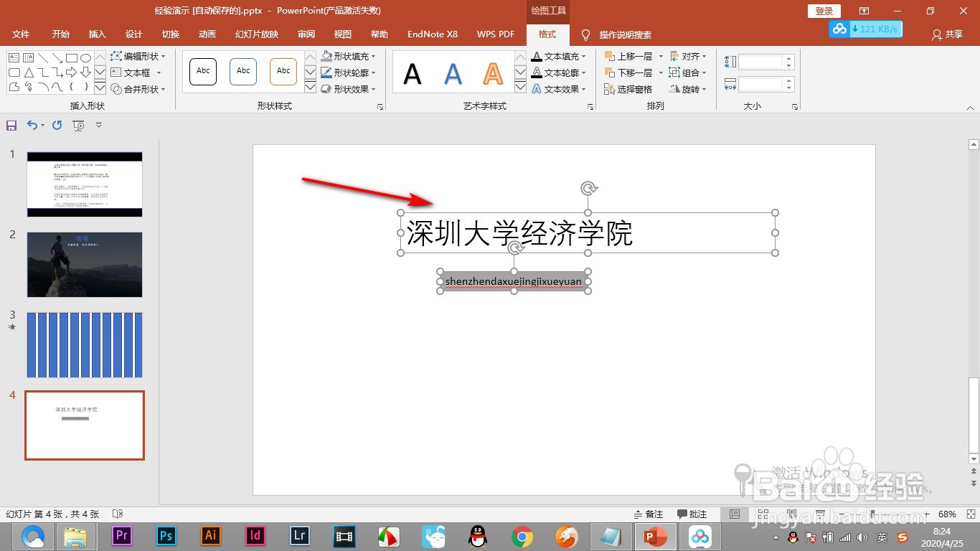Select the left brace shape
The width and height of the screenshot is (980, 551).
(72, 87)
